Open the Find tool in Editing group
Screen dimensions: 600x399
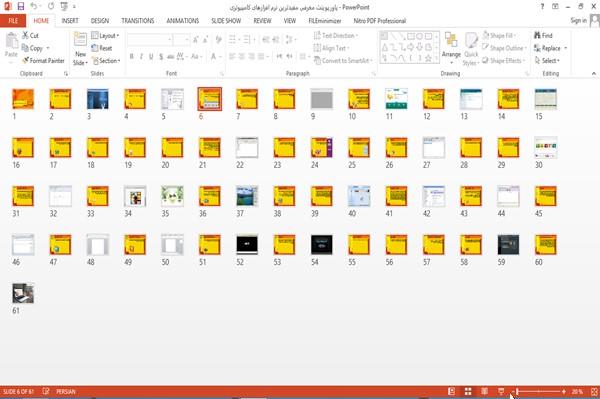point(543,35)
